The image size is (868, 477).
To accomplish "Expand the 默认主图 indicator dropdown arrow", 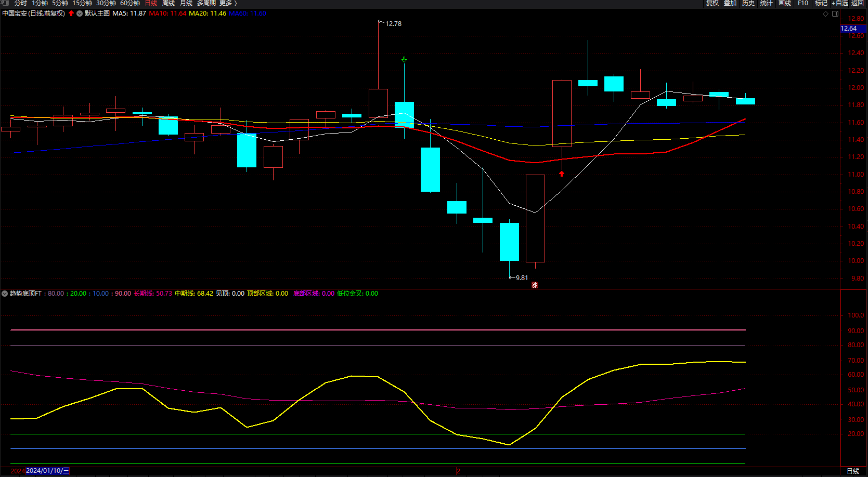I will tap(80, 14).
